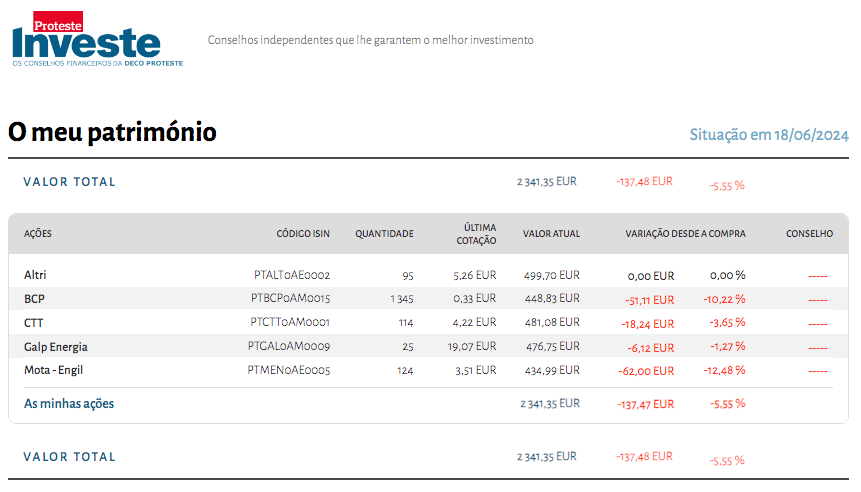Screen dimensions: 861x492
Task: Click Galp last quote 19,07 EUR
Action: 472,346
